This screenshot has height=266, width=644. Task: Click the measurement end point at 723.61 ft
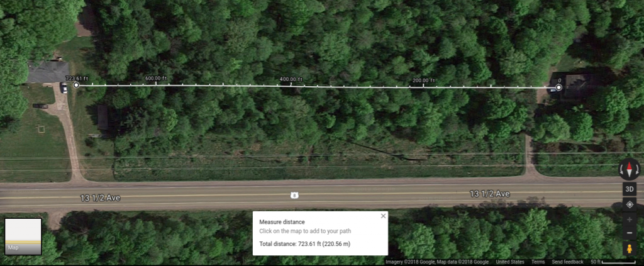76,85
